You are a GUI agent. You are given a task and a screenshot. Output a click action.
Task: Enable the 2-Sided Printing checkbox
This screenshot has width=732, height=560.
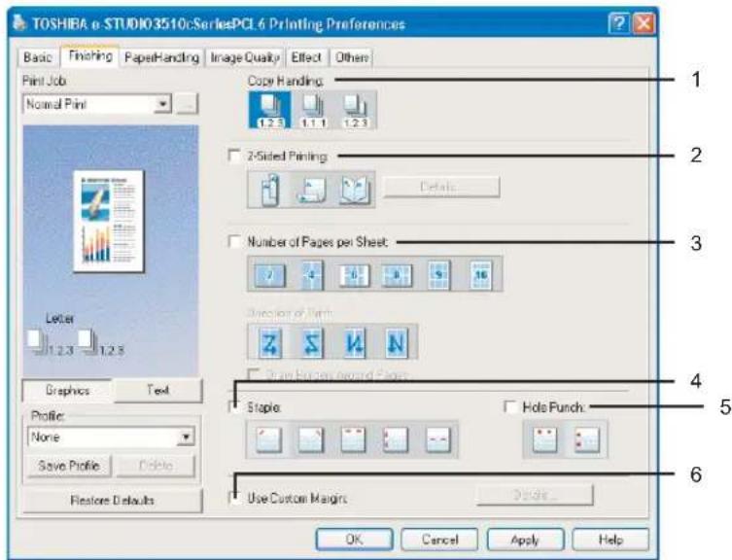234,155
